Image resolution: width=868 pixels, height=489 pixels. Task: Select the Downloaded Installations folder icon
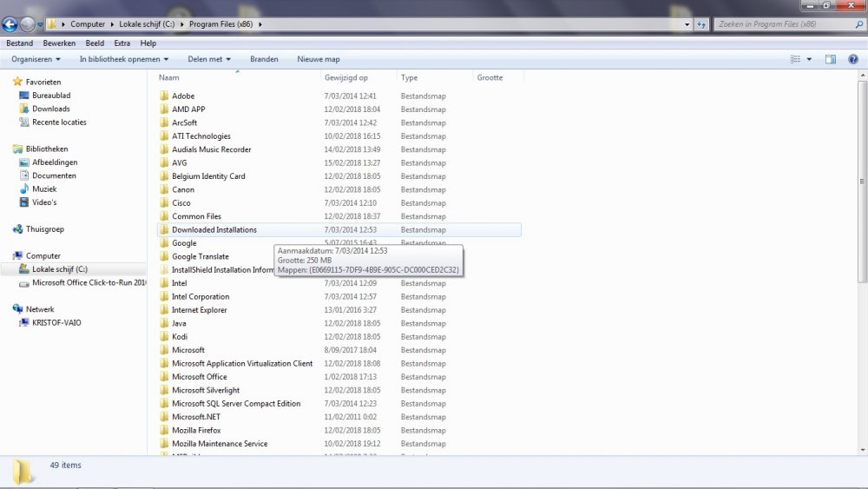click(x=164, y=229)
